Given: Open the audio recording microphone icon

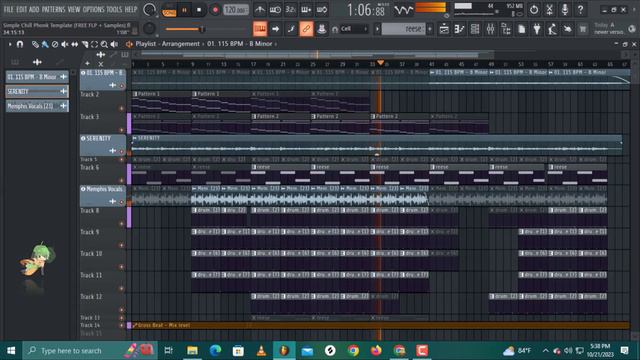Looking at the screenshot, I should click(x=565, y=9).
